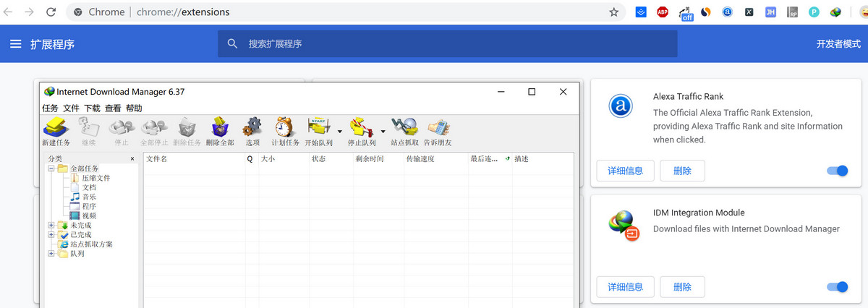Click the gray RP extension icon

click(793, 12)
